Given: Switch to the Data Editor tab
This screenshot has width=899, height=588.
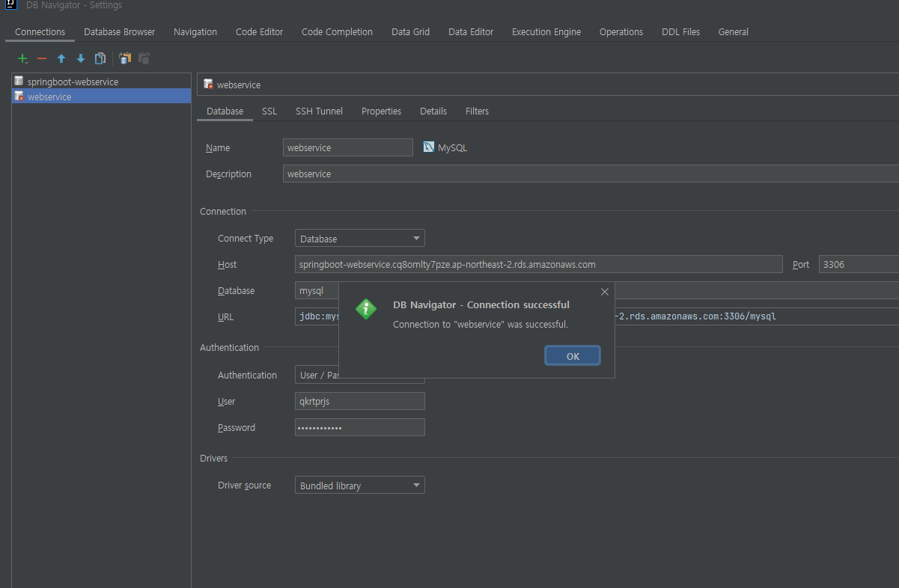Looking at the screenshot, I should coord(471,31).
